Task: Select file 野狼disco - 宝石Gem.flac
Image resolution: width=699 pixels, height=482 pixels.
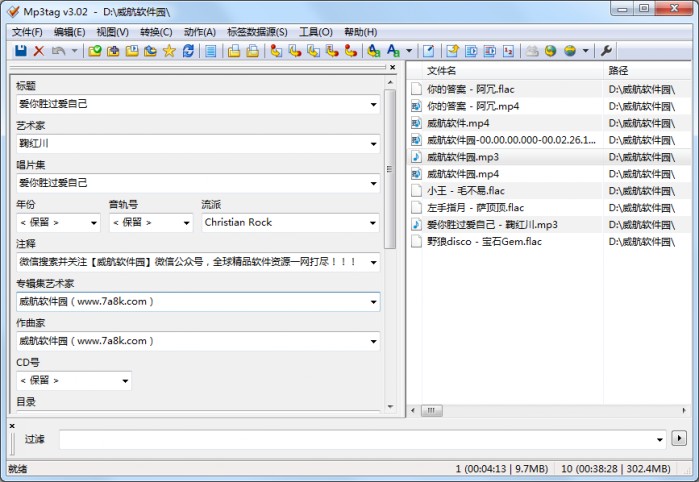Action: click(x=484, y=242)
